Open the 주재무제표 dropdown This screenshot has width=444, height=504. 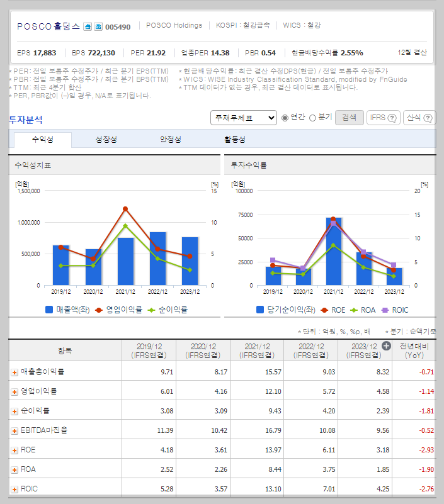(244, 118)
